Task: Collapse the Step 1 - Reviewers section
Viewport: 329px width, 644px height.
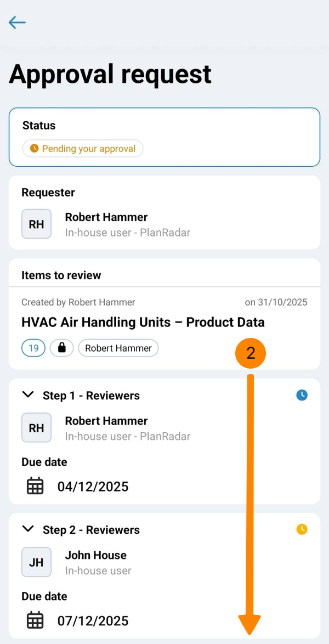Action: click(28, 395)
